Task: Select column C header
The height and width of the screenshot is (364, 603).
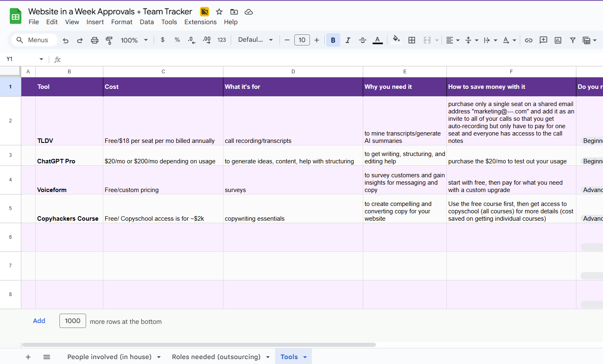Action: (163, 72)
